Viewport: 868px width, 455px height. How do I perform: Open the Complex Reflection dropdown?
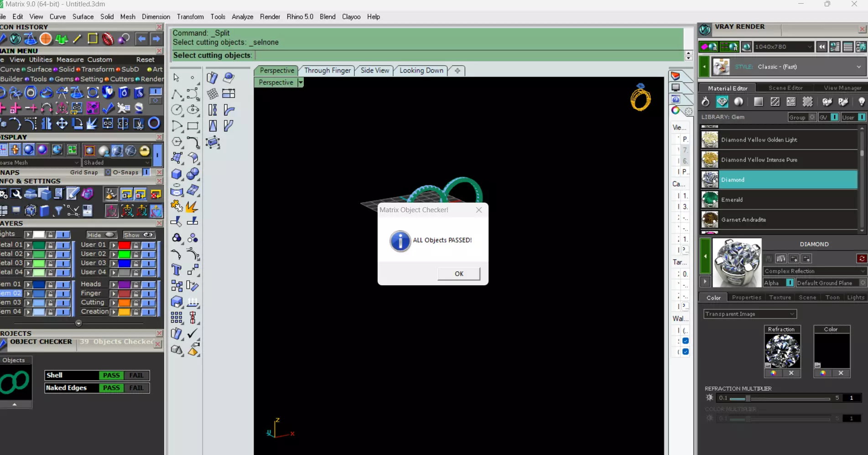[x=815, y=271]
